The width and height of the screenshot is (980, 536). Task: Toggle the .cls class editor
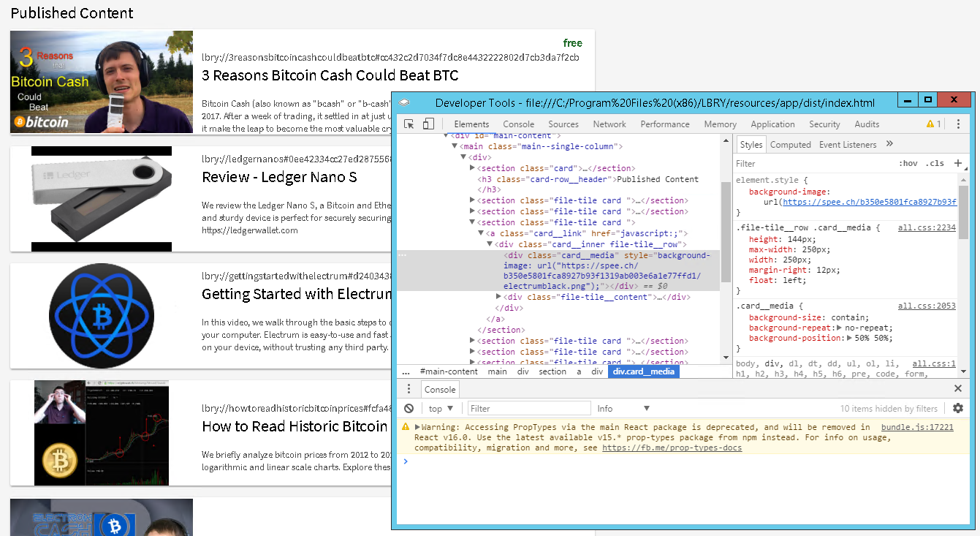click(x=935, y=163)
